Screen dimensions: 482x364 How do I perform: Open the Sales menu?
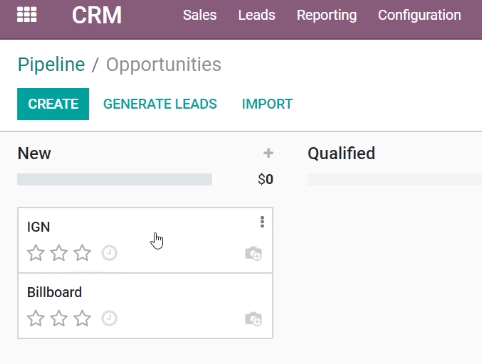[x=200, y=15]
